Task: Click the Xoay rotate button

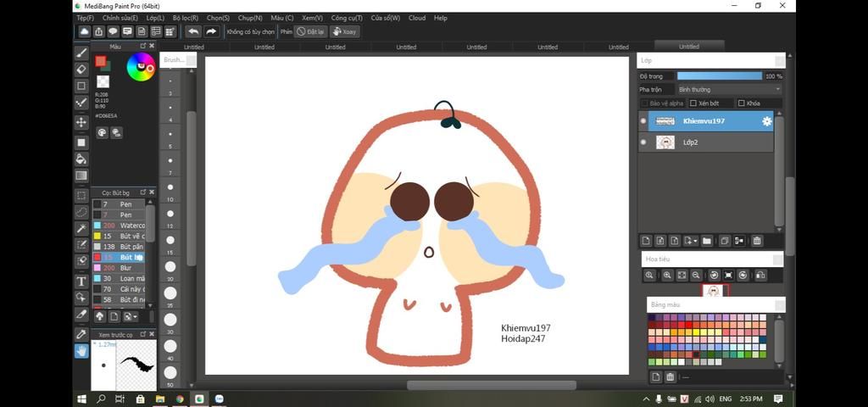Action: point(344,31)
